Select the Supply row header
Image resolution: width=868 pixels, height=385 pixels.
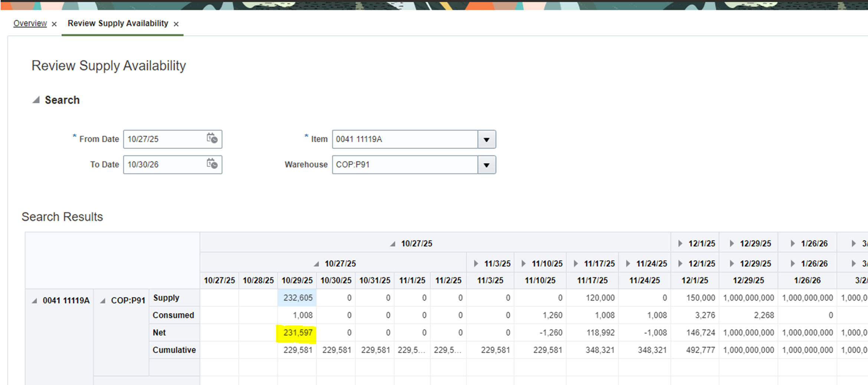[174, 298]
